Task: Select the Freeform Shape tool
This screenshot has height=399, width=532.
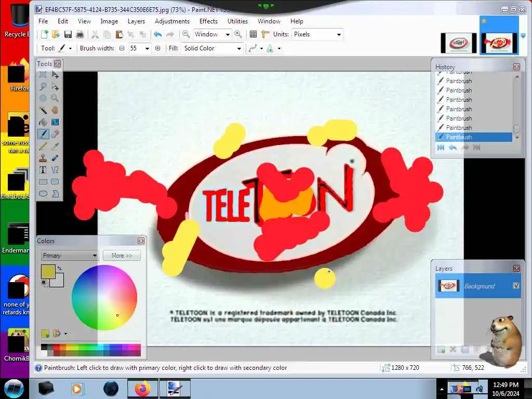Action: (55, 194)
